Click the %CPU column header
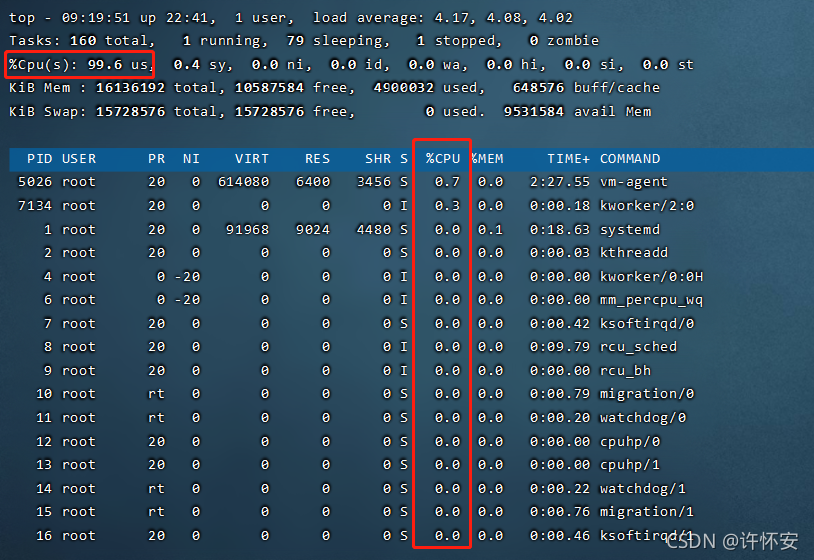Image resolution: width=814 pixels, height=560 pixels. tap(443, 158)
